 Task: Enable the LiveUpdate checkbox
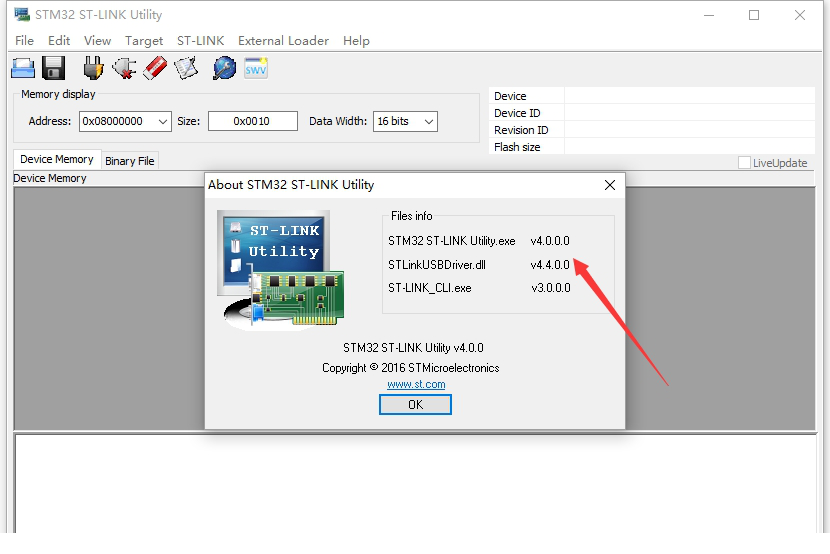(x=744, y=162)
